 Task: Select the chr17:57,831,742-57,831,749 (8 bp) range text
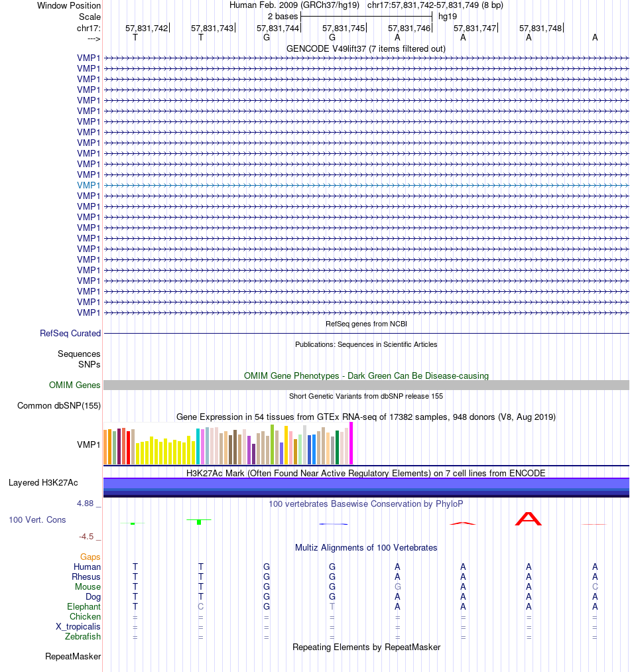[x=435, y=5]
